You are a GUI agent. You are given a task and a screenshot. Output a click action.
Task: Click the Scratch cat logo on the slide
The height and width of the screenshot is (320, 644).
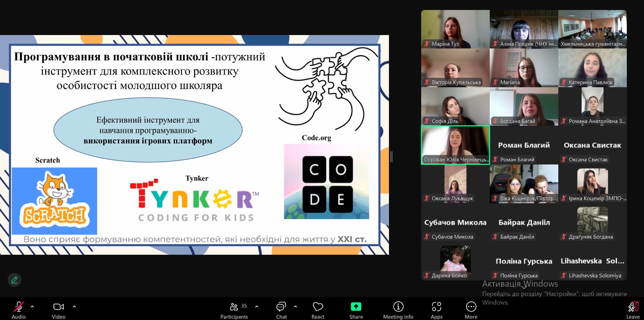click(54, 201)
